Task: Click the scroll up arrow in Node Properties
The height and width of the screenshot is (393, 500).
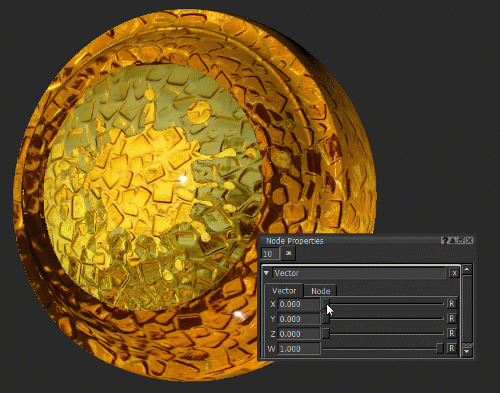Action: [467, 269]
